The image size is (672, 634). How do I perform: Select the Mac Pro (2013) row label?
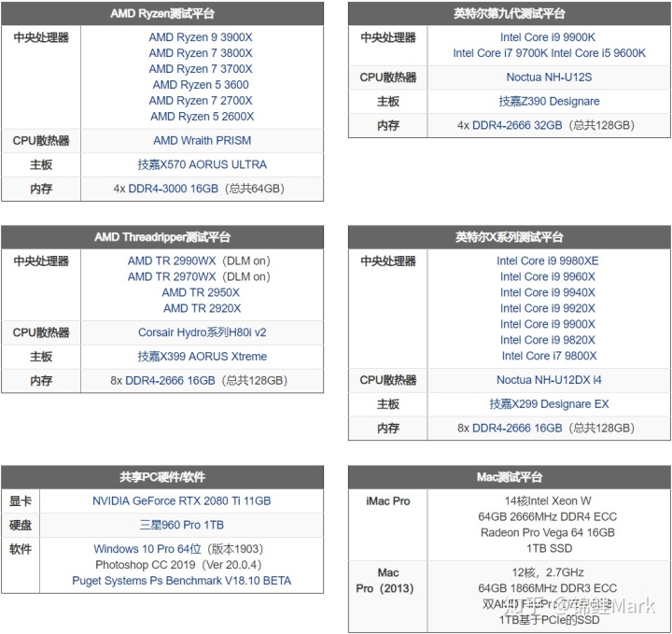385,581
